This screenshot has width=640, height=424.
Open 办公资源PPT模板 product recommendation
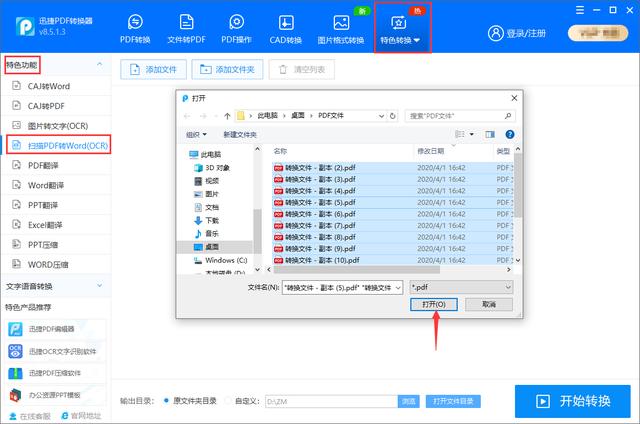(56, 395)
